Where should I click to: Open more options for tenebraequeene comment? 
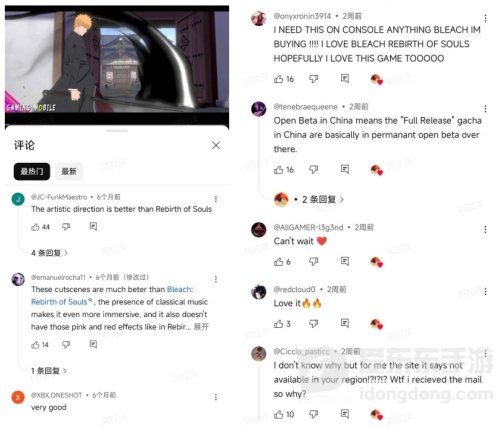(485, 109)
